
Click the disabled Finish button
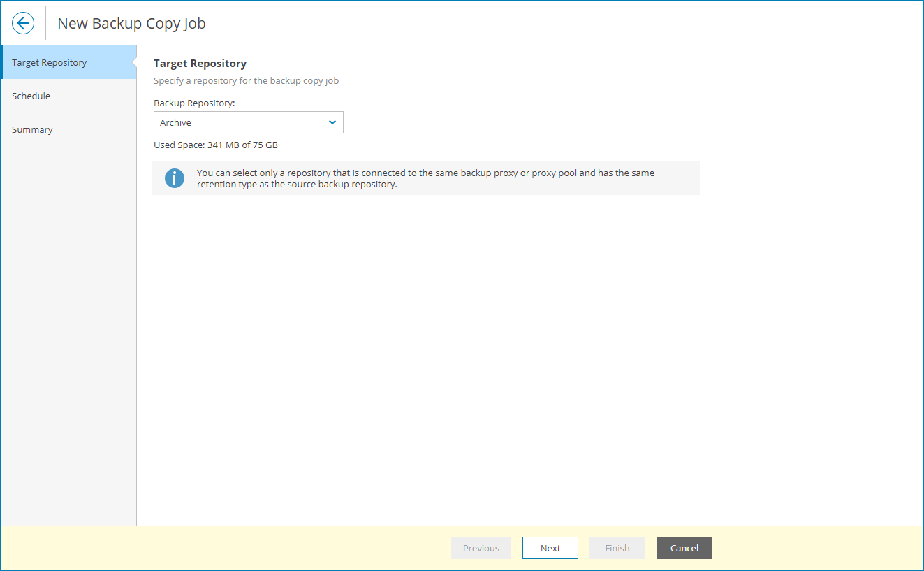(x=617, y=548)
